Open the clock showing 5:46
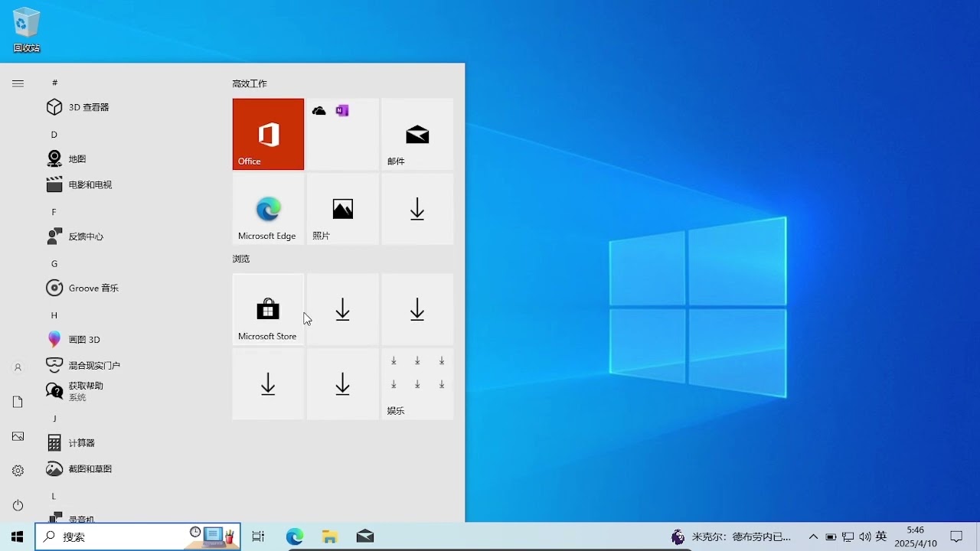This screenshot has width=980, height=551. pyautogui.click(x=916, y=536)
